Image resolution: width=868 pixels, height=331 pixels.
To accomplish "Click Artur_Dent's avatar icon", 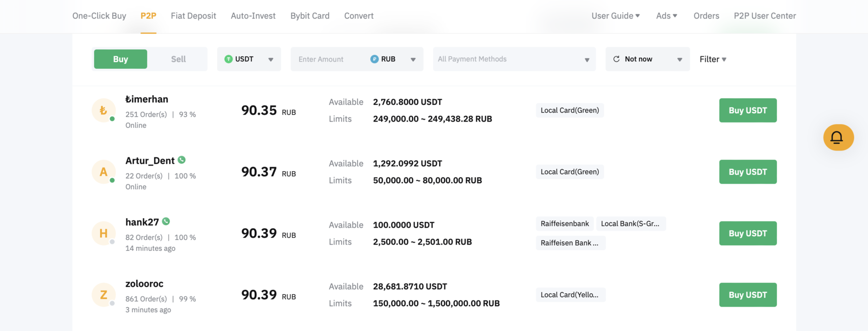I will pos(103,172).
